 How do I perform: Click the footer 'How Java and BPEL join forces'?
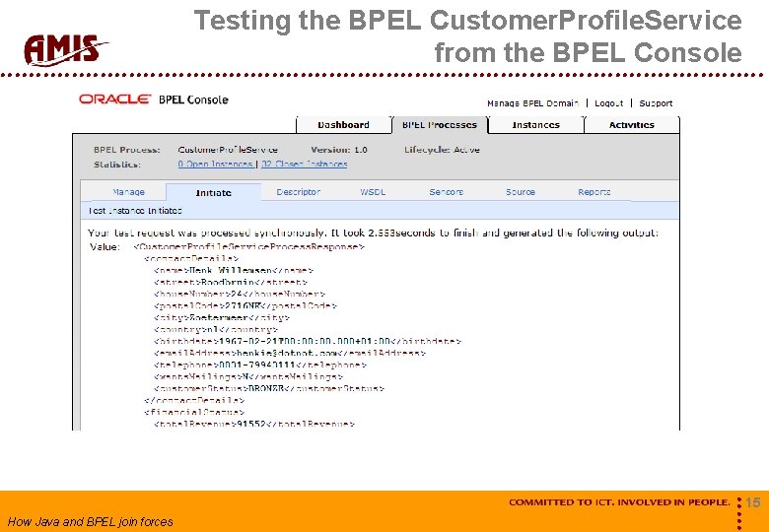click(91, 522)
